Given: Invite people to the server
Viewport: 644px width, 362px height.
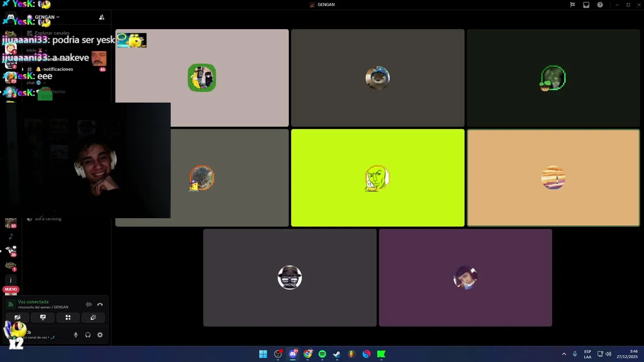Looking at the screenshot, I should point(102,17).
